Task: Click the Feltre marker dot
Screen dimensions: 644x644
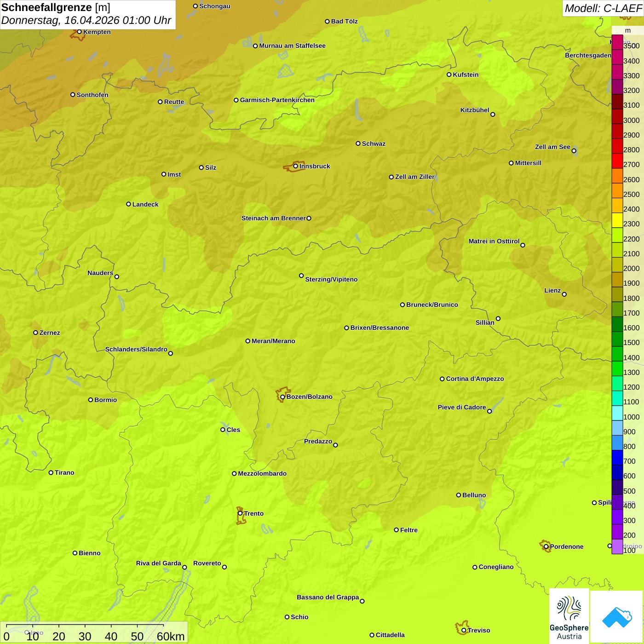Action: 396,530
